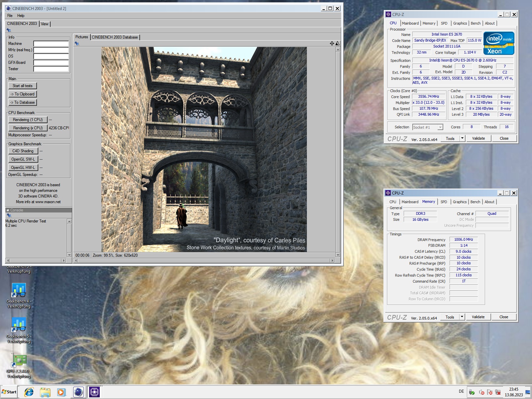The width and height of the screenshot is (532, 399).
Task: Click the Tester input field
Action: (x=51, y=69)
